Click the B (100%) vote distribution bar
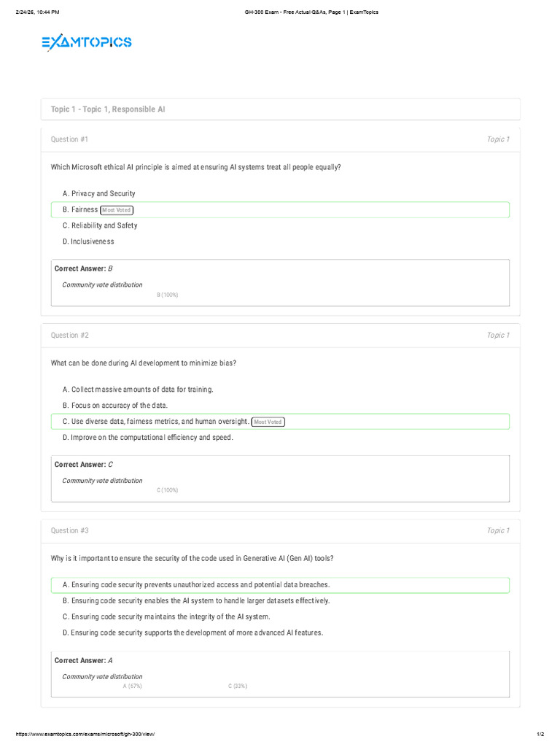The width and height of the screenshot is (560, 747). pyautogui.click(x=167, y=295)
